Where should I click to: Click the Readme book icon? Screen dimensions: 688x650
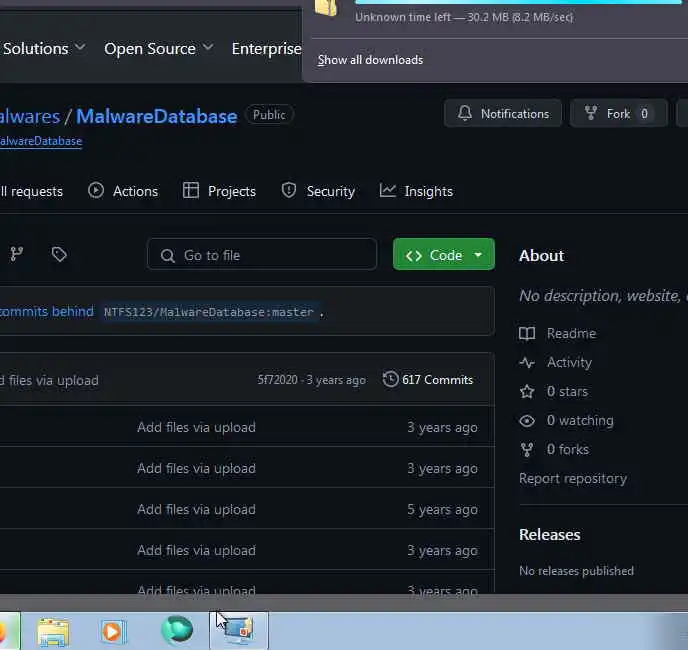coord(527,334)
